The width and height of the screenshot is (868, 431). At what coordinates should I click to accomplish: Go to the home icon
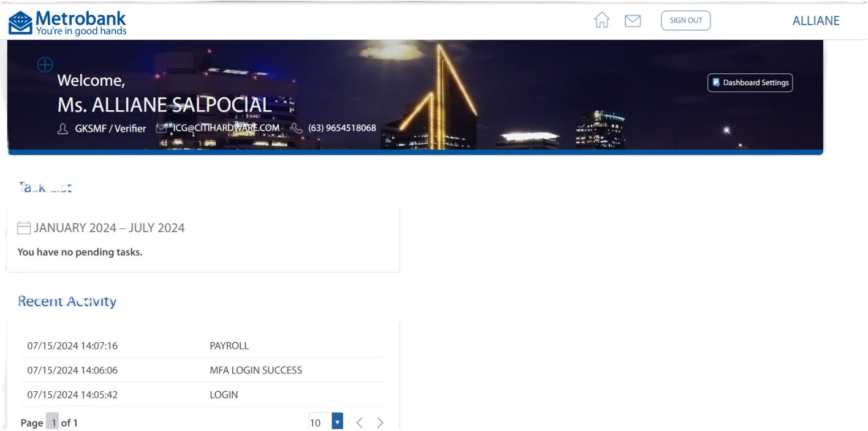[602, 20]
